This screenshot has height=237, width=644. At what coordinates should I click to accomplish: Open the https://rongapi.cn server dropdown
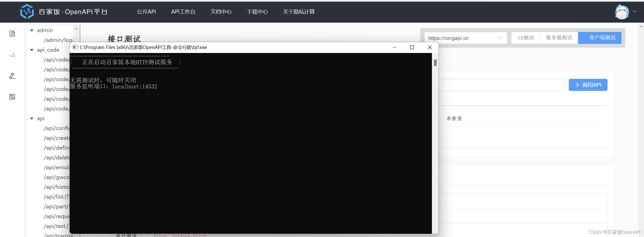(x=466, y=38)
